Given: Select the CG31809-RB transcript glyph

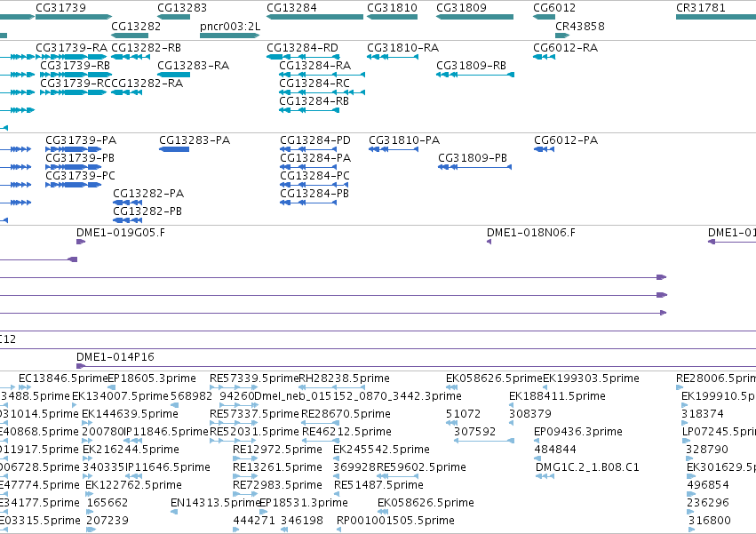Looking at the screenshot, I should [475, 75].
